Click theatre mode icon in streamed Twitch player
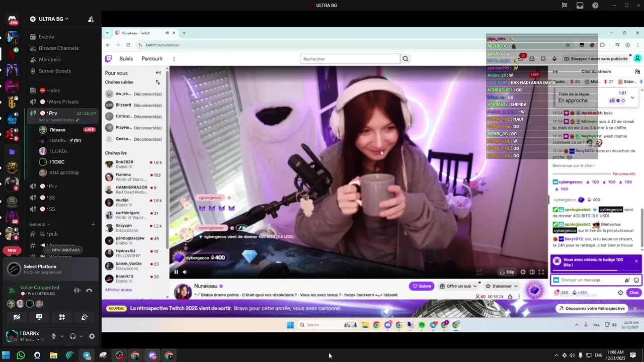Image resolution: width=644 pixels, height=362 pixels. click(x=532, y=272)
